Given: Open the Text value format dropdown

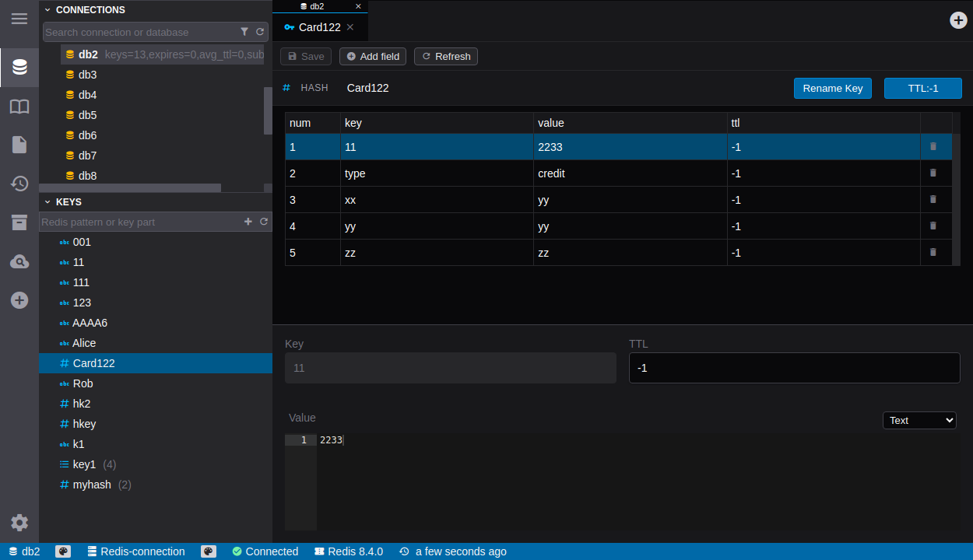Looking at the screenshot, I should (919, 420).
